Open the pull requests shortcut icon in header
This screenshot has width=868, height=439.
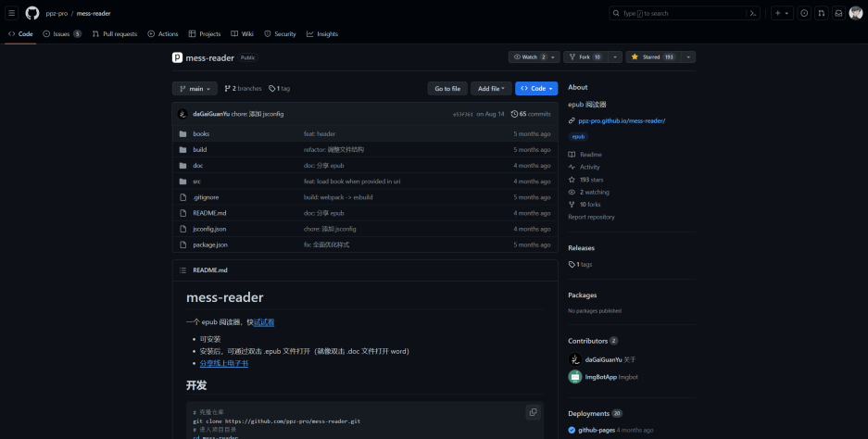[x=822, y=13]
